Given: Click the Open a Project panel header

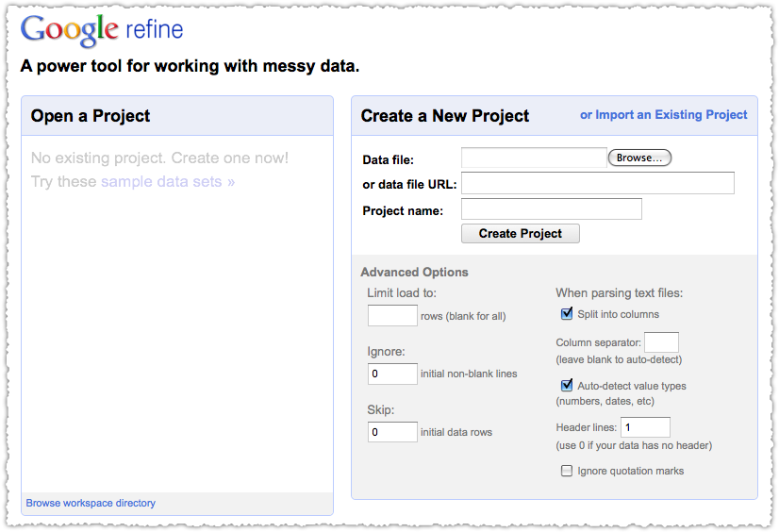Looking at the screenshot, I should 177,116.
